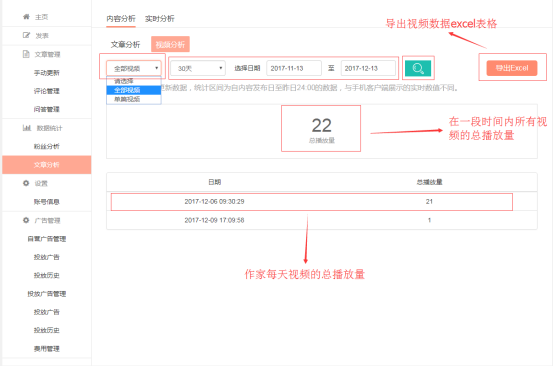
Task: Switch to the 实时分析 tab
Action: click(160, 19)
